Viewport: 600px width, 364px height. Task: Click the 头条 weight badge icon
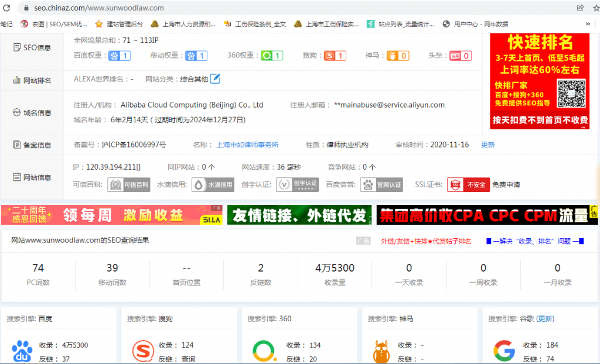click(461, 56)
